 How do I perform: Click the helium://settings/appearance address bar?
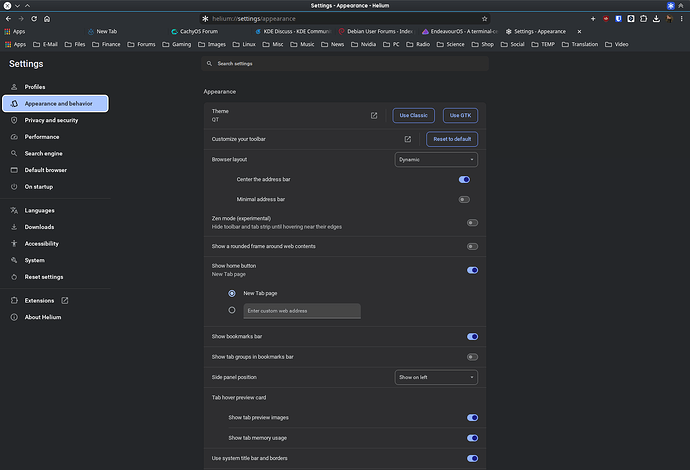point(345,18)
